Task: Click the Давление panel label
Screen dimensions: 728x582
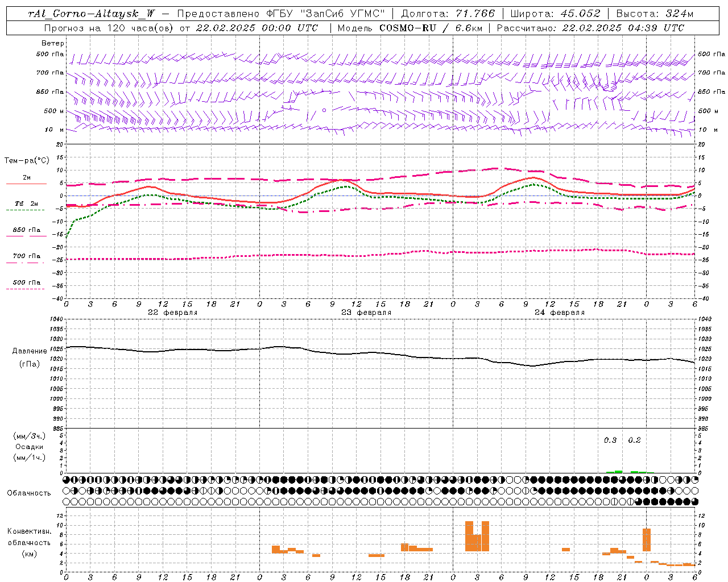Action: pos(30,351)
